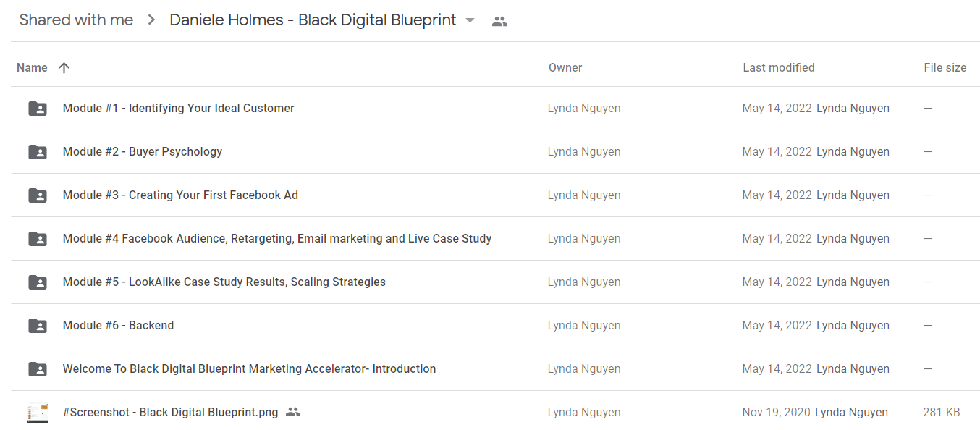Click the Module #3 shared folder icon
This screenshot has height=430, width=980.
coord(38,195)
